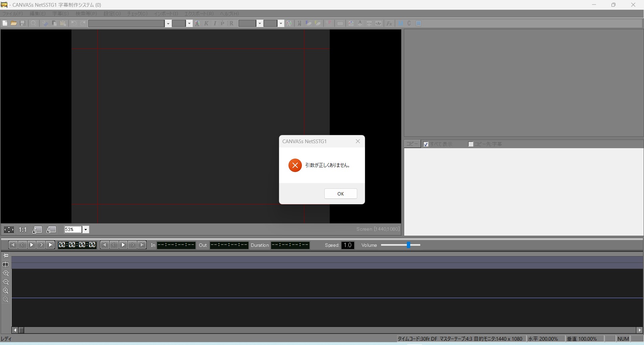
Task: Open the インポート(I) menu
Action: [166, 14]
